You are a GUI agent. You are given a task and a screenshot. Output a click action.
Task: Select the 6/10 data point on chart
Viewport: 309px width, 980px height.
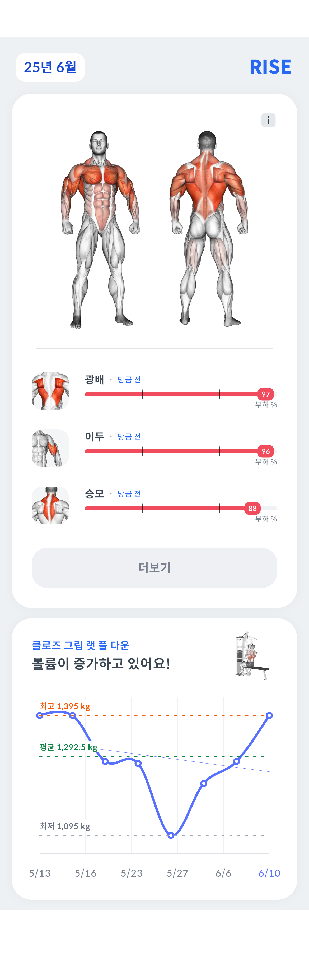[x=269, y=716]
